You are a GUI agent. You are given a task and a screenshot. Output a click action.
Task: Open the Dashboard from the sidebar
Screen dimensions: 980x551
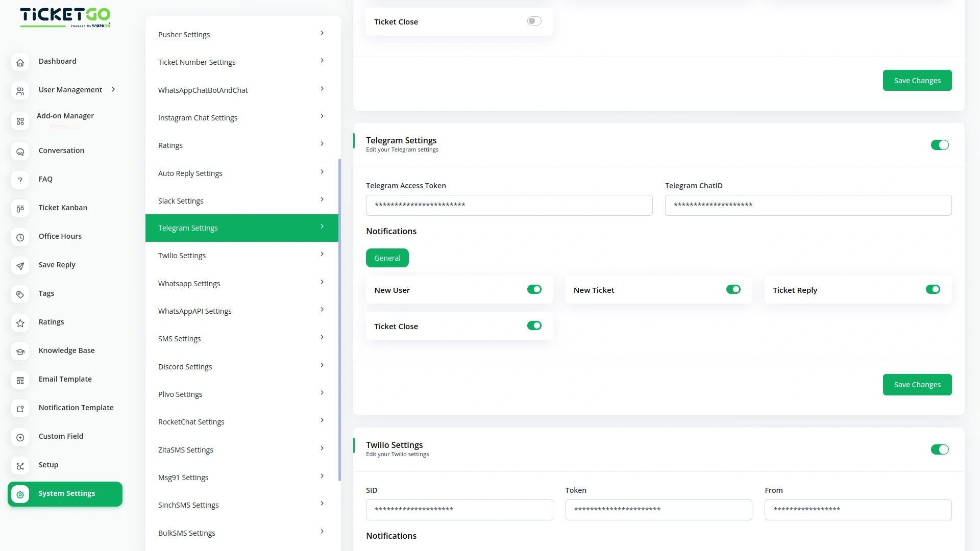(x=20, y=62)
